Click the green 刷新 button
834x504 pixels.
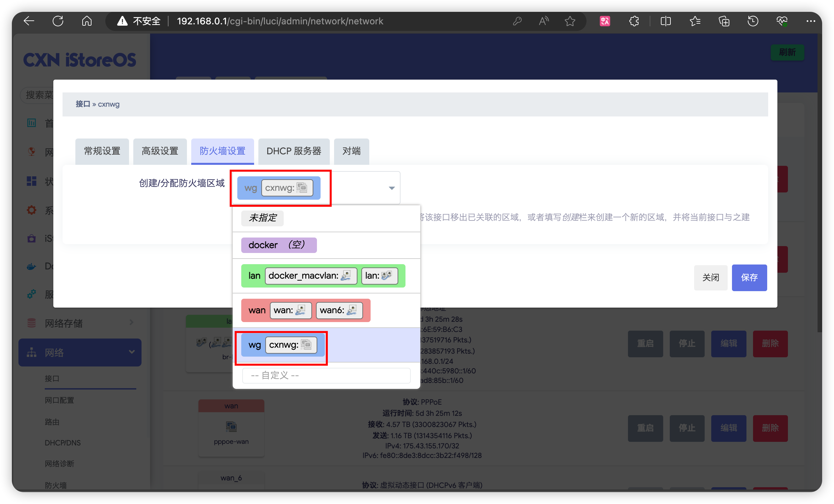coord(788,52)
